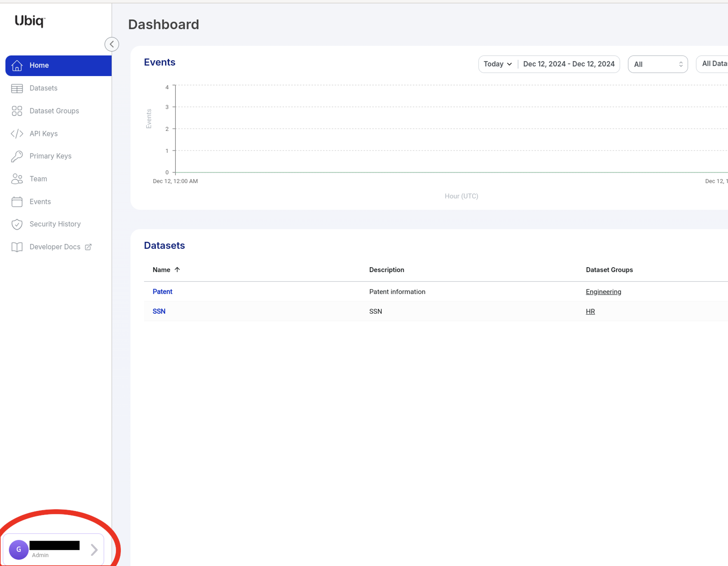Open Datasets via its table icon
Screen dimensions: 728x566
17,88
